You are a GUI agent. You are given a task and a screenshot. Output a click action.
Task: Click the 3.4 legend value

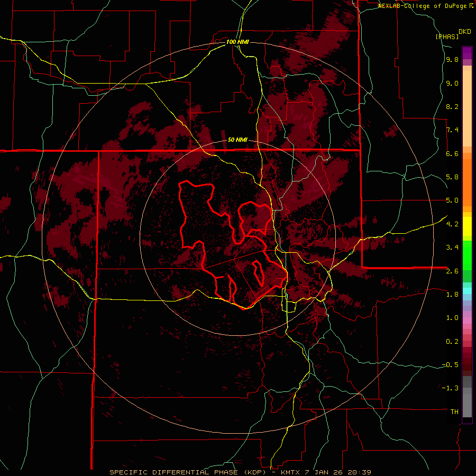[x=452, y=248]
